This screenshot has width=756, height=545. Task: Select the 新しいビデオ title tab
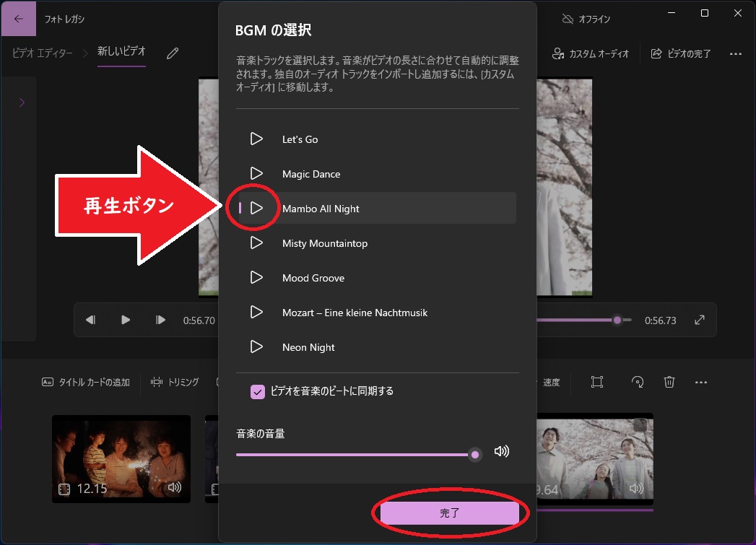pyautogui.click(x=121, y=51)
